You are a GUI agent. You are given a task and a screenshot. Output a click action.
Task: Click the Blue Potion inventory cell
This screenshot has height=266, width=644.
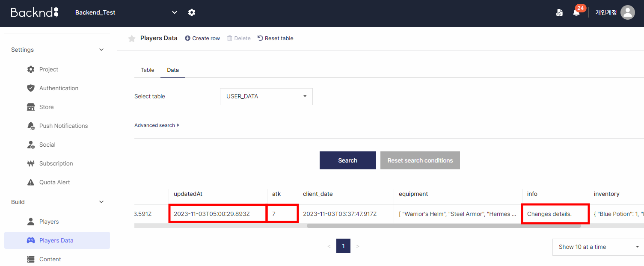click(x=617, y=214)
